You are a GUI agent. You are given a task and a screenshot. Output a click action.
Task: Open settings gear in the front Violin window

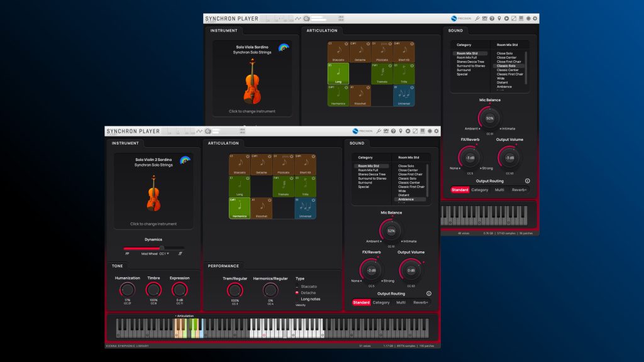click(436, 131)
